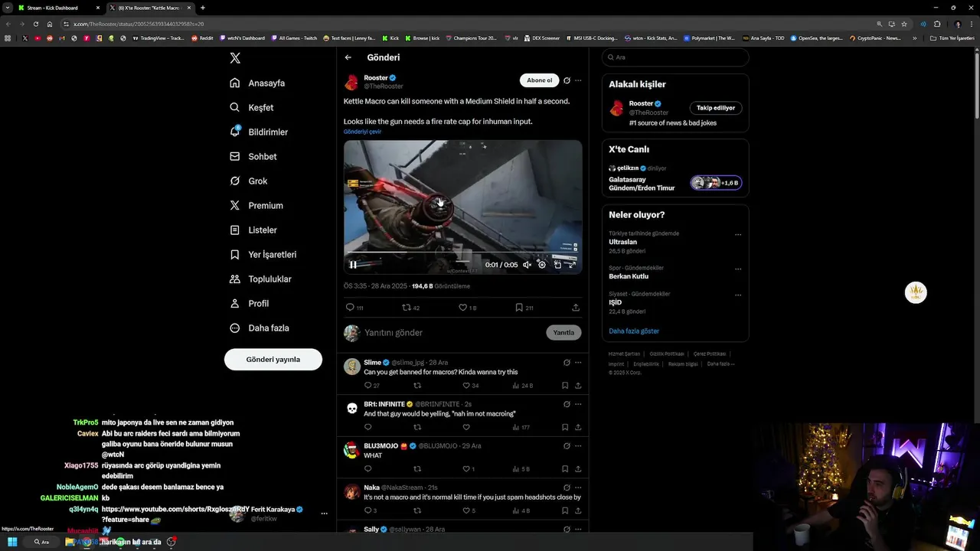Screen dimensions: 980x551
Task: Reply to BLU3MOJO's comment
Action: [367, 468]
